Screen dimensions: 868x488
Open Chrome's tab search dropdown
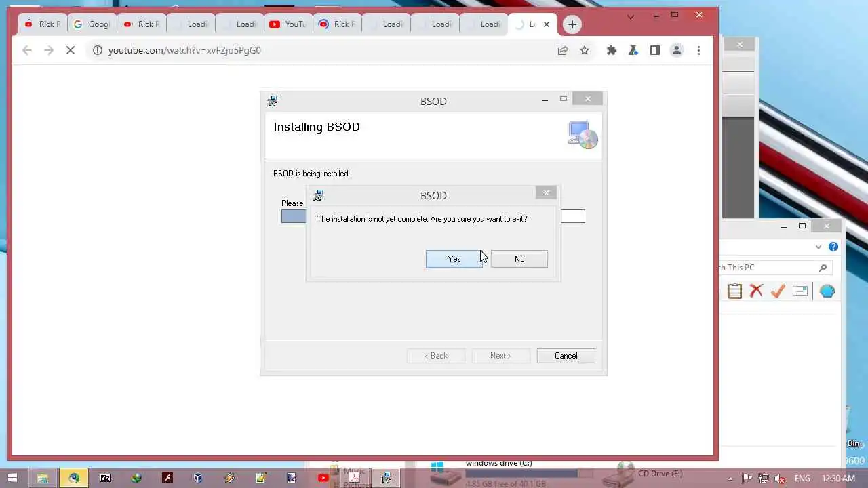point(631,16)
